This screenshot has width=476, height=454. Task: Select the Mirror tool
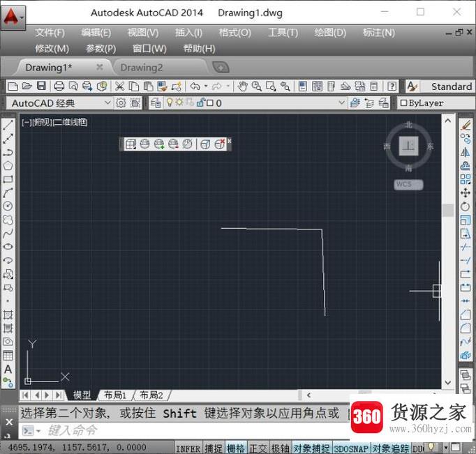(x=465, y=152)
